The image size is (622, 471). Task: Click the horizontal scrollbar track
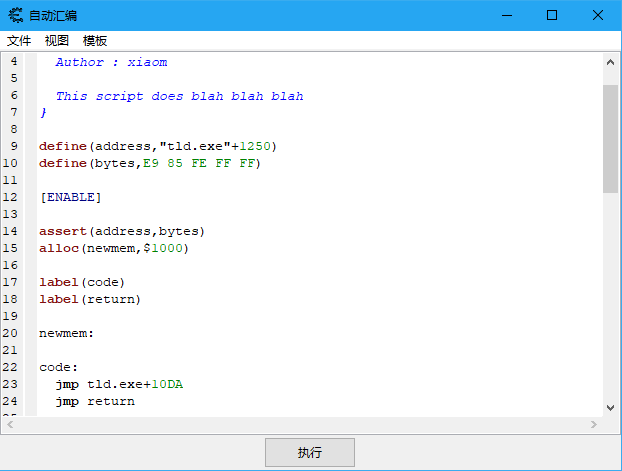coord(300,424)
